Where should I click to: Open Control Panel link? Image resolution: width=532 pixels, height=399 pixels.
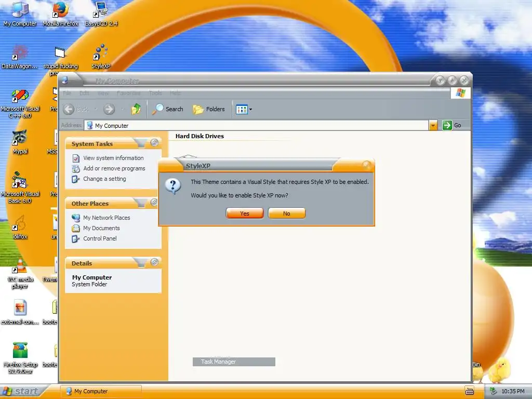[x=100, y=238]
